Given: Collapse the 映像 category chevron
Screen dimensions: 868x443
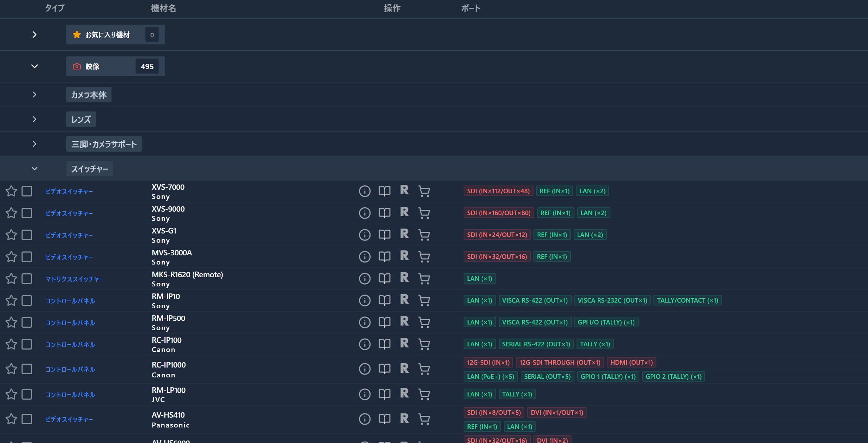Looking at the screenshot, I should coord(34,66).
